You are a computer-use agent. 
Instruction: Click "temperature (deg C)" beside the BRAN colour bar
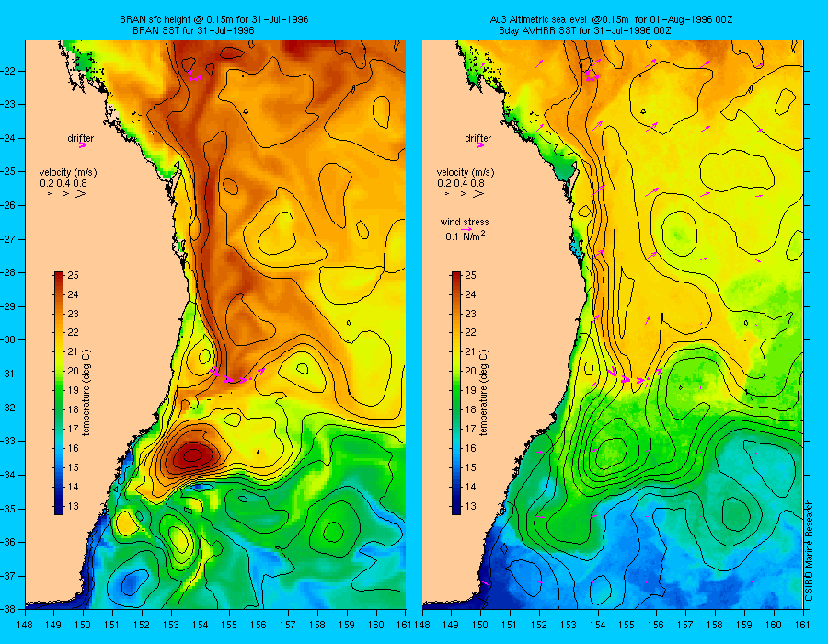tap(86, 392)
